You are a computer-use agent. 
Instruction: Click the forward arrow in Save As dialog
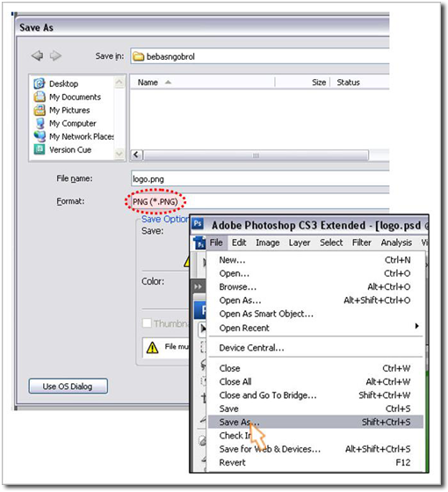click(55, 56)
